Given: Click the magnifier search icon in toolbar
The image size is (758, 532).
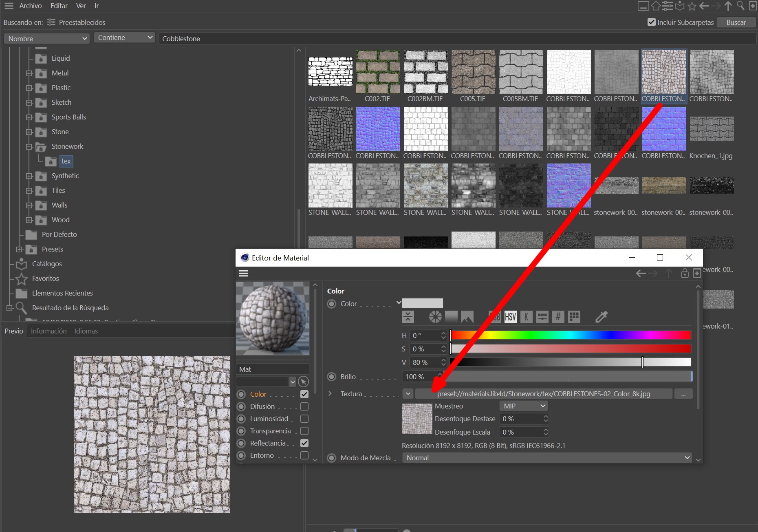Looking at the screenshot, I should pyautogui.click(x=740, y=6).
